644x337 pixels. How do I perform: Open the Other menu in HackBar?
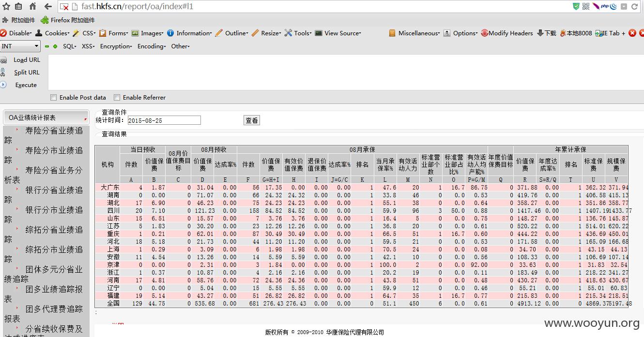(180, 46)
